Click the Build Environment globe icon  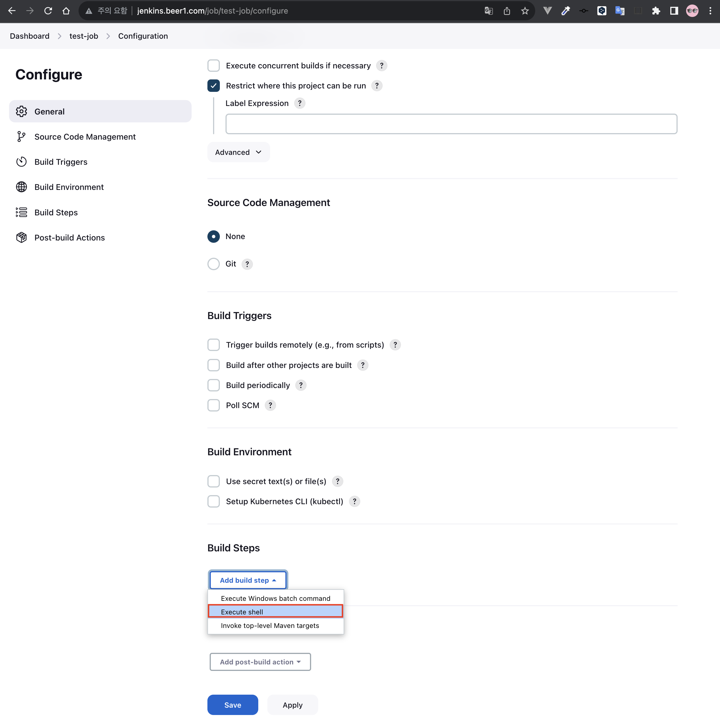21,187
